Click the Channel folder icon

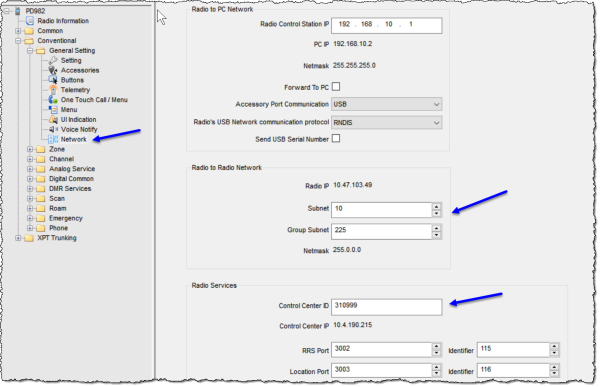tap(41, 159)
